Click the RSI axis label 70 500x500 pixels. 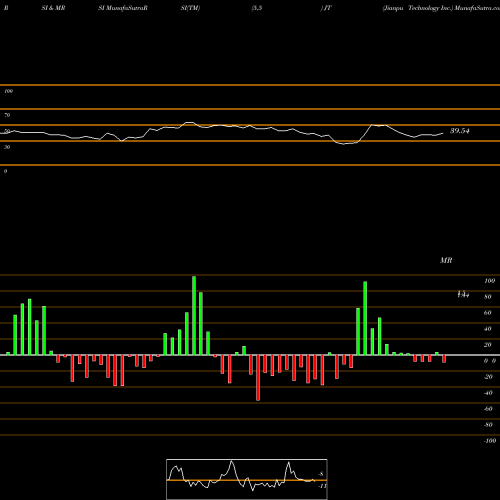[7, 115]
